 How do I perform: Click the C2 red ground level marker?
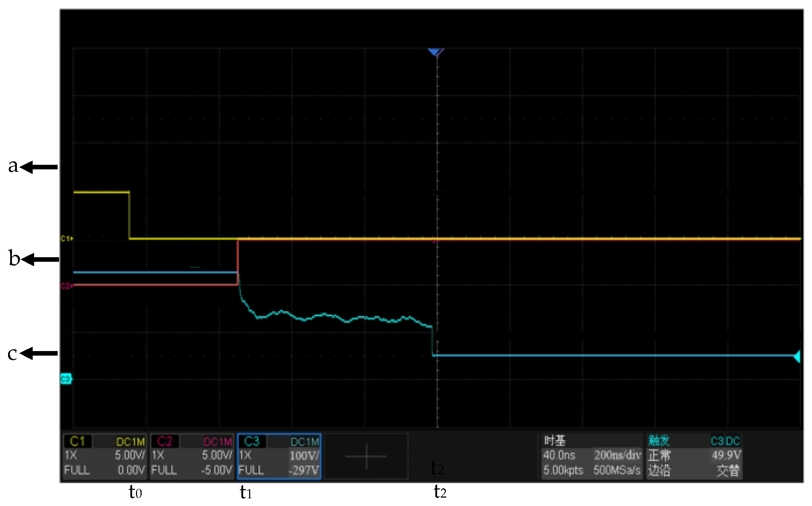[x=66, y=286]
